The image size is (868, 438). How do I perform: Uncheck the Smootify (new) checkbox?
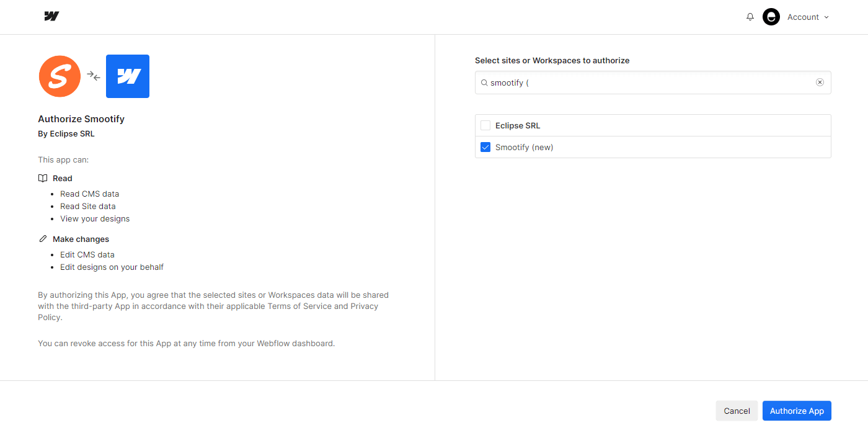point(485,147)
